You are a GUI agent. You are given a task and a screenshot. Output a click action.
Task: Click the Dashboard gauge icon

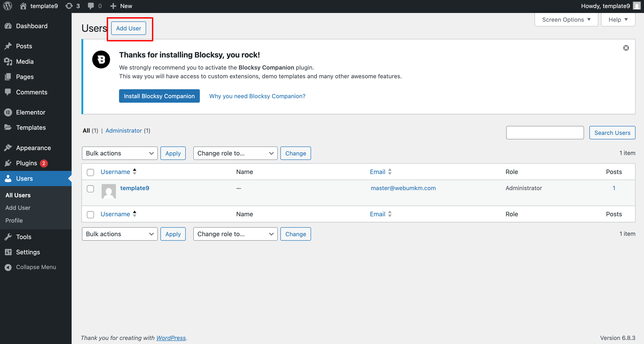point(8,26)
